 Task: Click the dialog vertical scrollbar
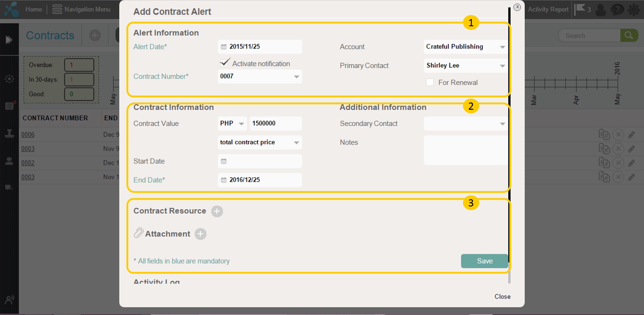click(509, 145)
